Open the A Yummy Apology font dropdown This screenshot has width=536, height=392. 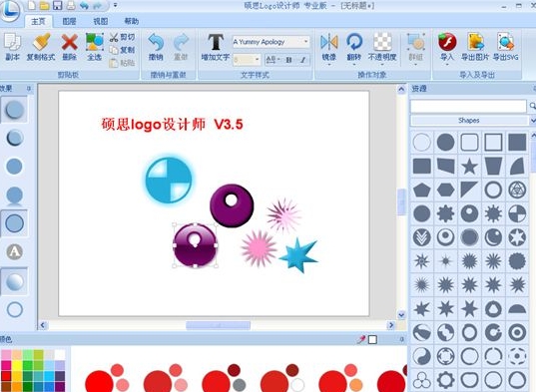coord(306,42)
